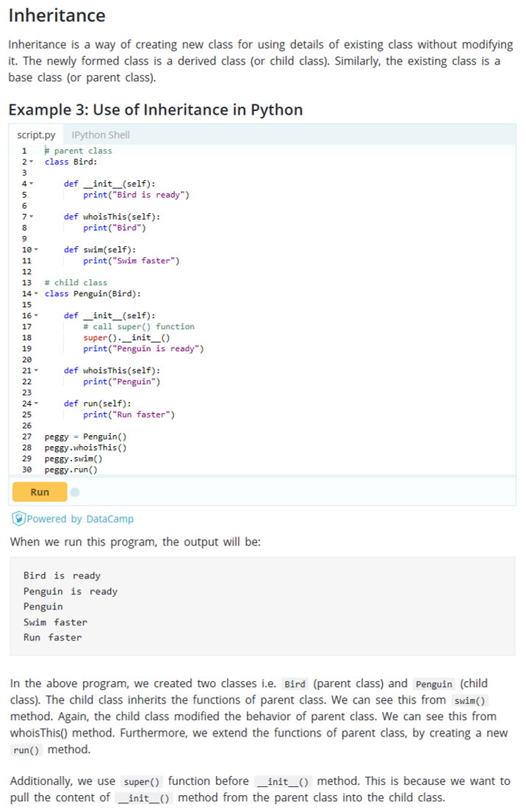The width and height of the screenshot is (526, 812).
Task: Click the print("Run faster") line
Action: tap(129, 414)
